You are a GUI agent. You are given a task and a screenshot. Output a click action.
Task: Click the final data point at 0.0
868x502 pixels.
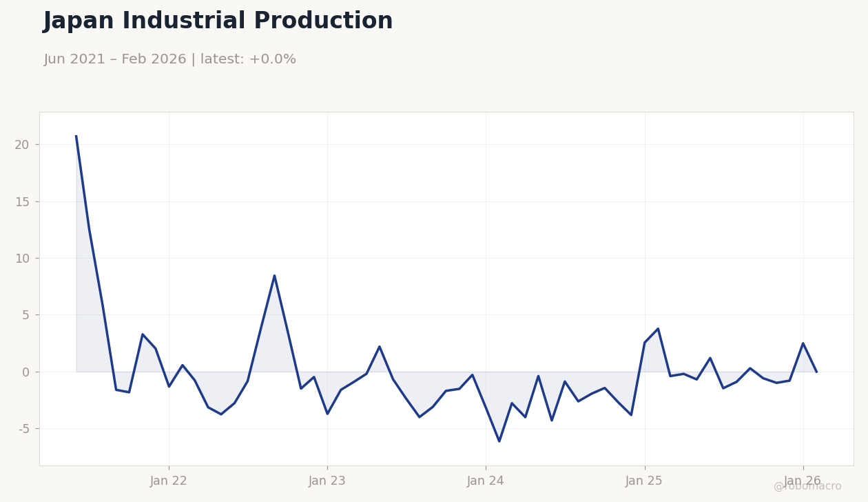(816, 372)
